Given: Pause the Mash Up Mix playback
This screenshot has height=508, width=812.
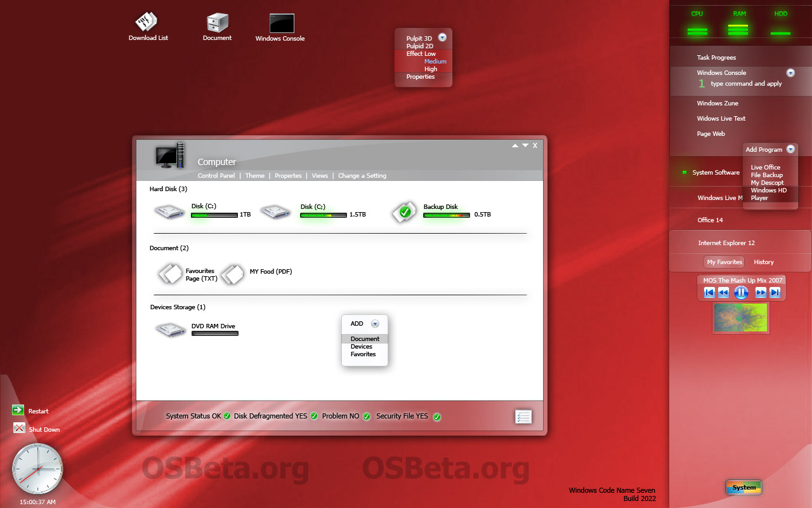Looking at the screenshot, I should [x=741, y=292].
